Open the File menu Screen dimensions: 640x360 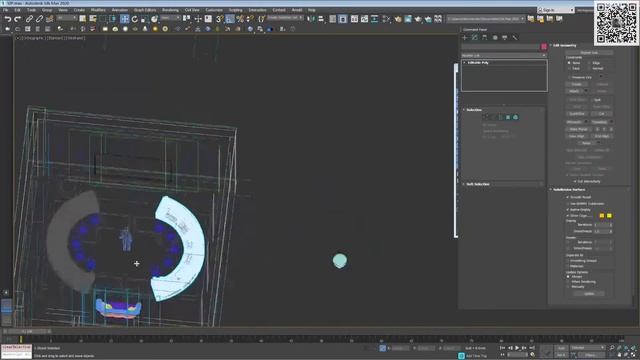click(x=6, y=10)
